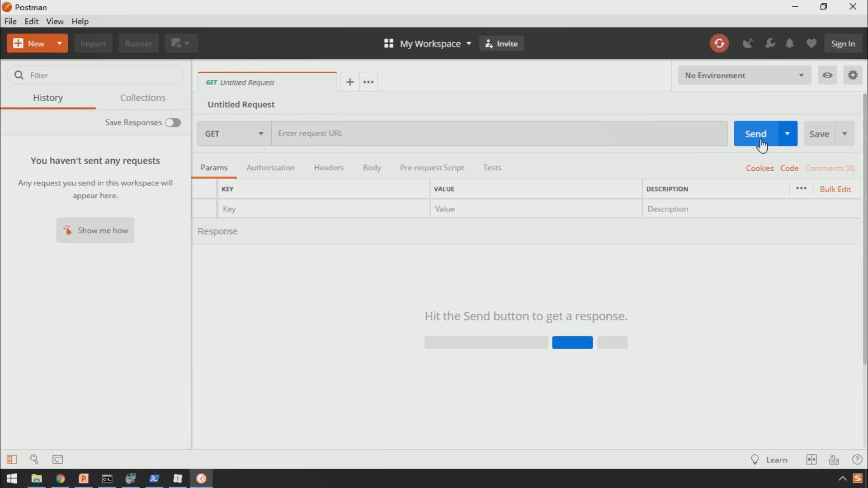
Task: Expand the Send button dropdown arrow
Action: point(788,133)
